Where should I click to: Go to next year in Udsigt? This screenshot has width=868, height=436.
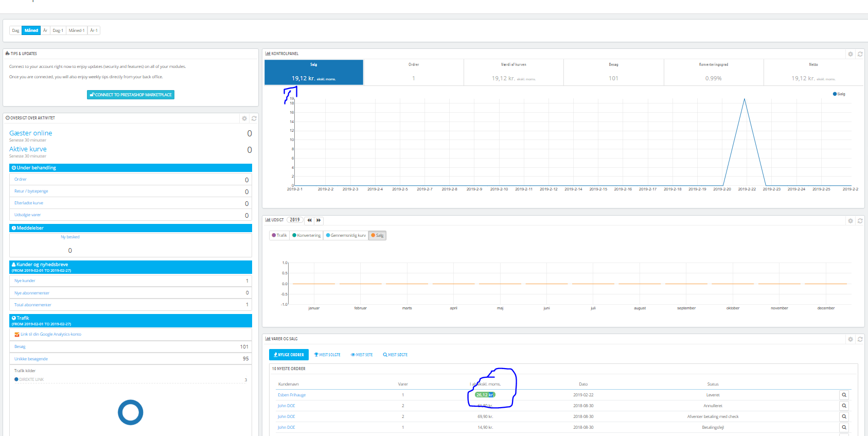point(318,220)
